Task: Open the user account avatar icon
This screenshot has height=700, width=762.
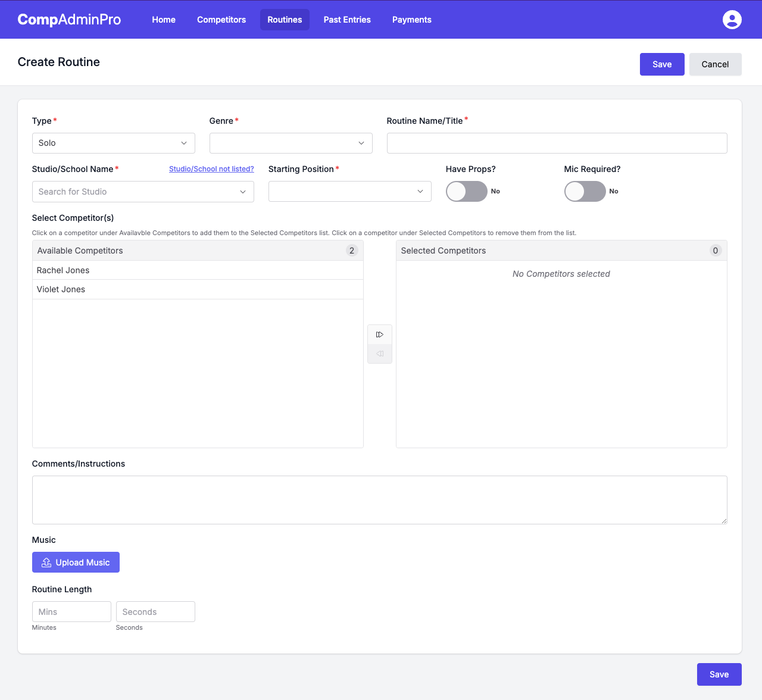Action: tap(732, 20)
